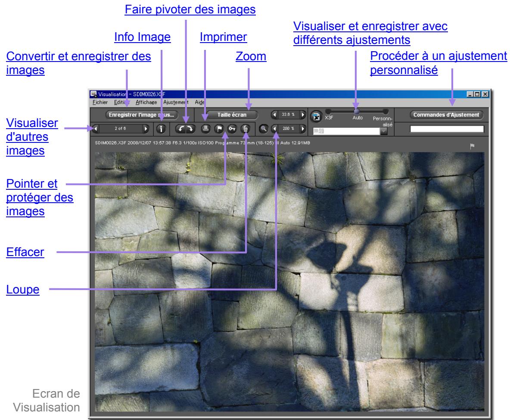Open the Affichage menu
The width and height of the screenshot is (510, 420).
(x=146, y=102)
